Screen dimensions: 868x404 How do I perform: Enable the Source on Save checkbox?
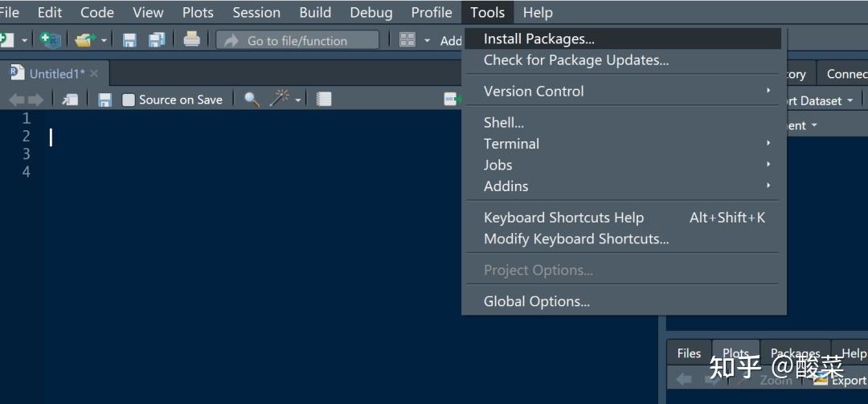pos(129,100)
